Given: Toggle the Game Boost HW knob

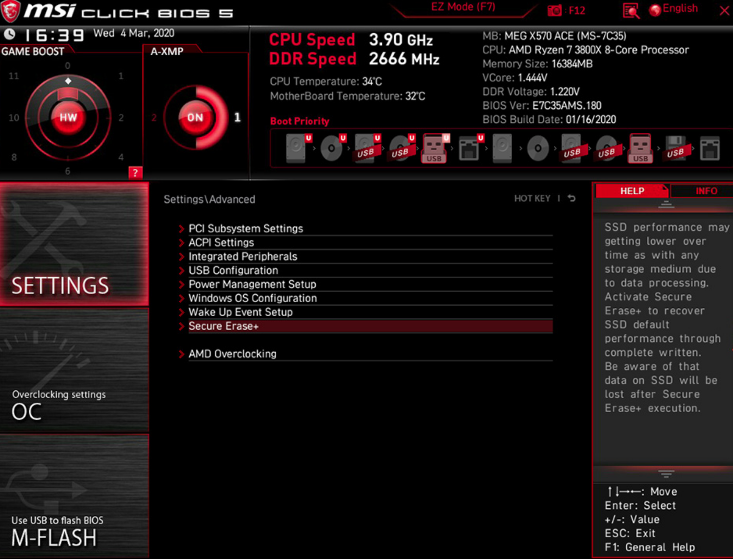Looking at the screenshot, I should tap(68, 117).
